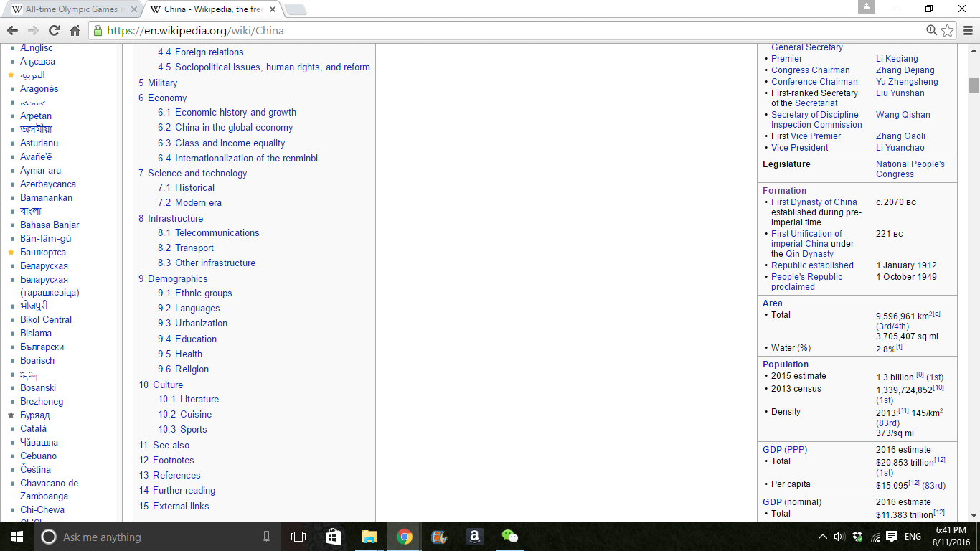Close the China Wikipedia tab
Screen dimensions: 980x551
272,9
